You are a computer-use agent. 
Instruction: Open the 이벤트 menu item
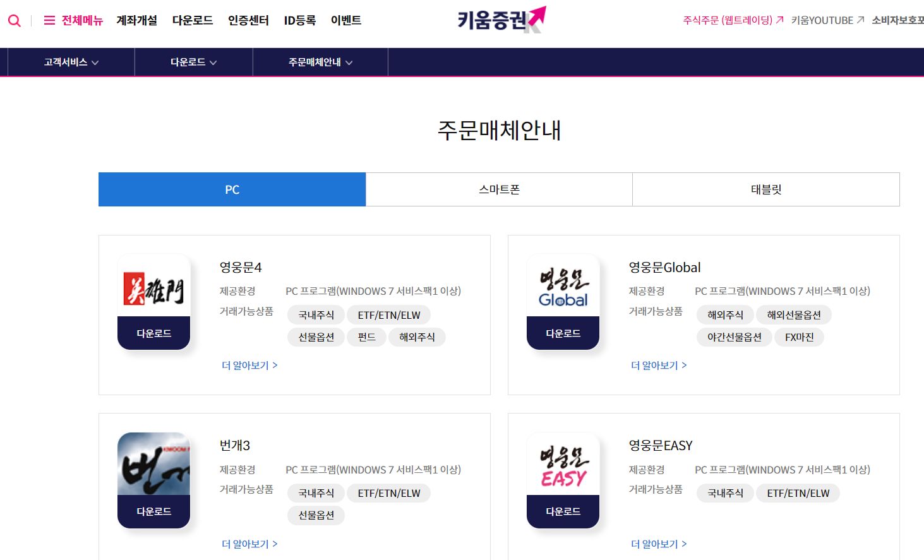point(346,20)
